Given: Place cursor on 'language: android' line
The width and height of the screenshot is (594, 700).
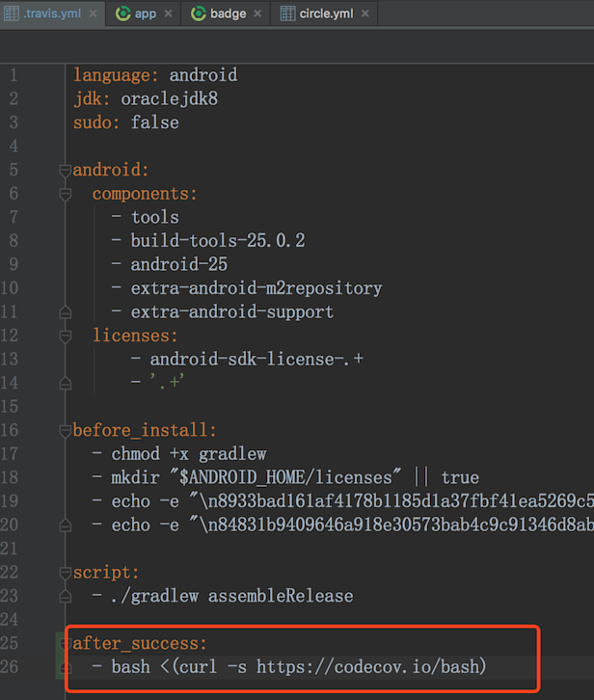Looking at the screenshot, I should click(155, 75).
